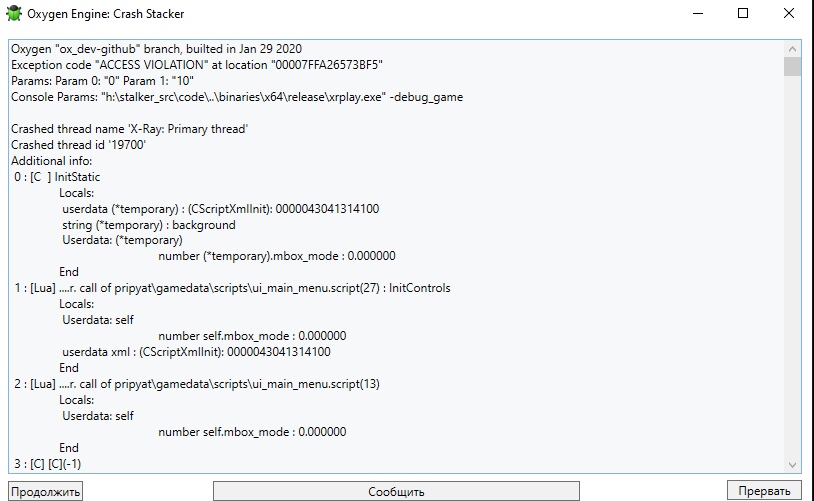Click the Crashed thread id '19700' line
The width and height of the screenshot is (814, 501).
pos(78,145)
